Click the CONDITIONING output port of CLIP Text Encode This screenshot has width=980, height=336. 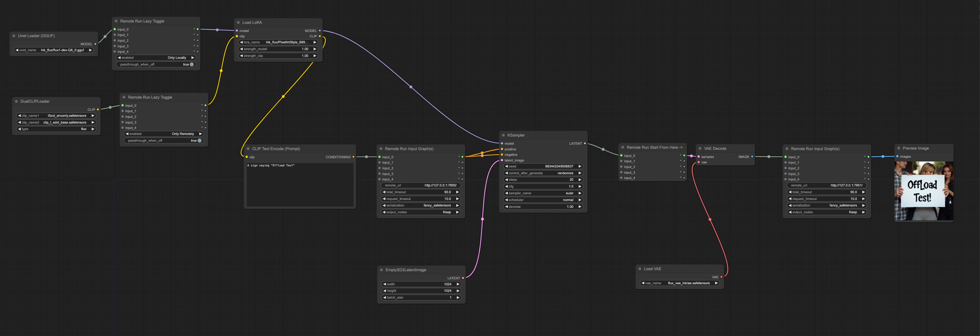353,157
